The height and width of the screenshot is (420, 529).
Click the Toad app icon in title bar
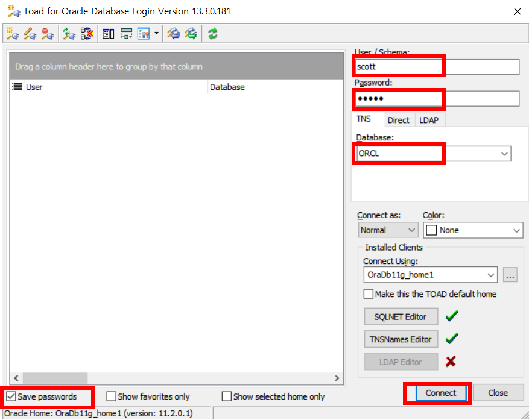(14, 11)
